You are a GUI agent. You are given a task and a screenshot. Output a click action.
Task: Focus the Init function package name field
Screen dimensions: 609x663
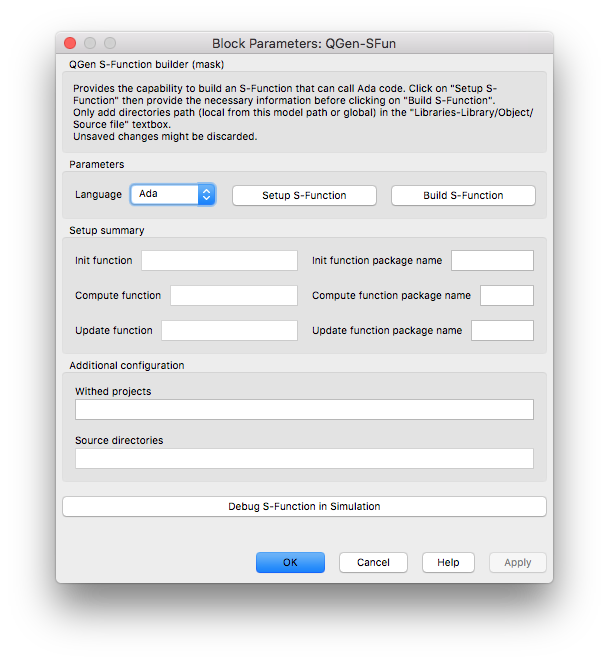click(492, 260)
